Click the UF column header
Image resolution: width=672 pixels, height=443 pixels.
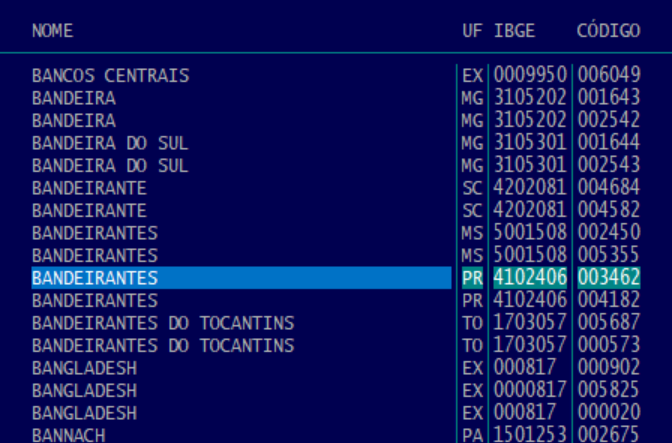(471, 31)
